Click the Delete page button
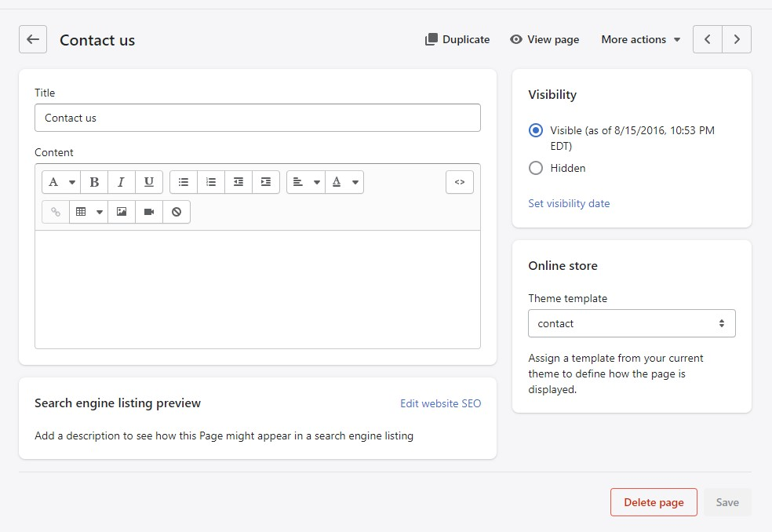The width and height of the screenshot is (772, 532). point(654,502)
